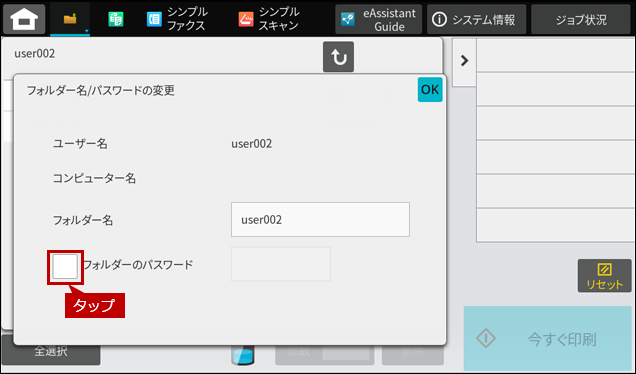Open eAssistant Guide

tap(378, 19)
